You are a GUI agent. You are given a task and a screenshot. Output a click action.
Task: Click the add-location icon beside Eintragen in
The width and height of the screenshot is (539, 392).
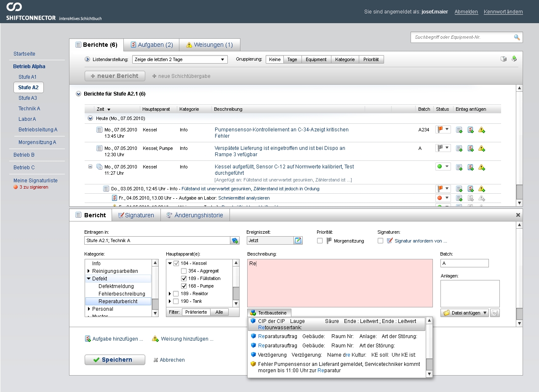235,240
